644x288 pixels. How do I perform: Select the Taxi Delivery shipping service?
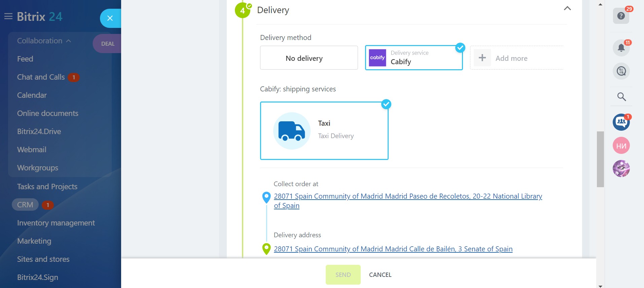click(324, 131)
